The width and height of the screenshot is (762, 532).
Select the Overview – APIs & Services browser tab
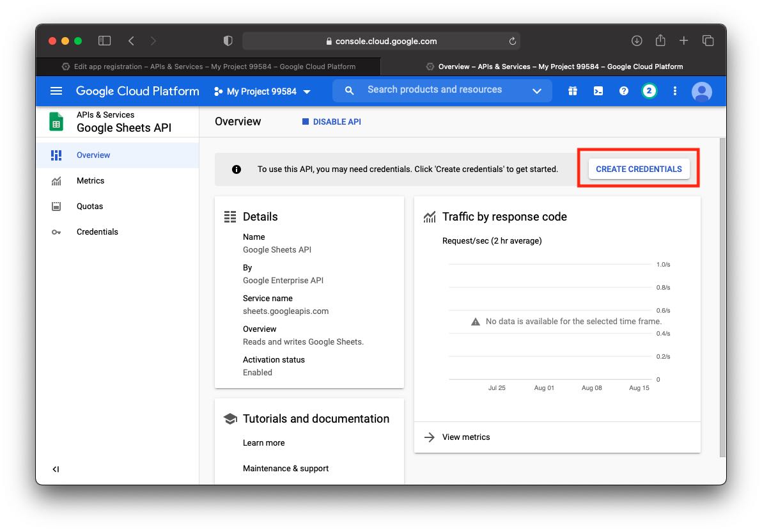pyautogui.click(x=554, y=66)
